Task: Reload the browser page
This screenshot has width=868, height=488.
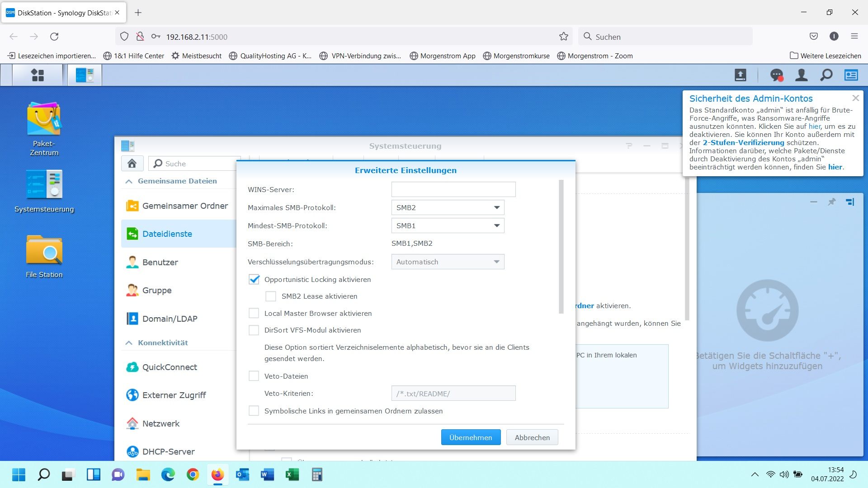Action: [54, 37]
